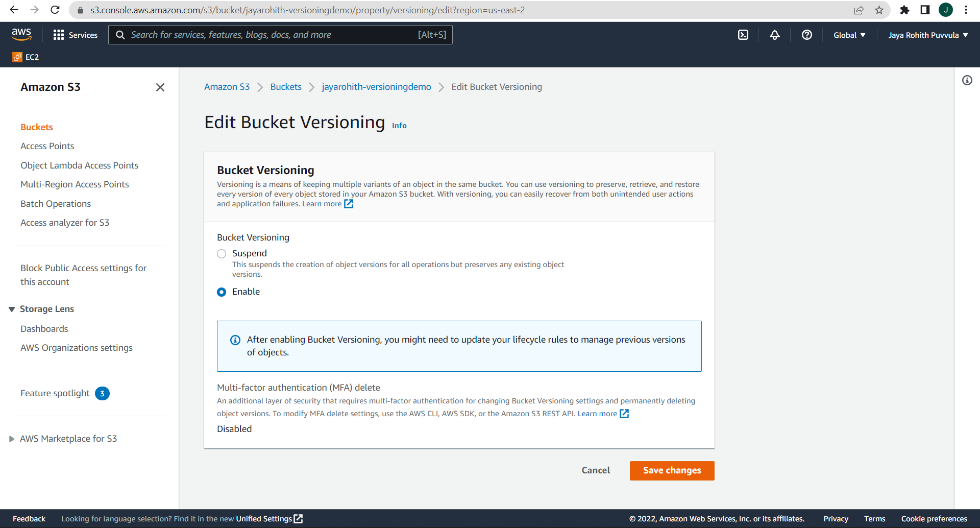This screenshot has width=980, height=528.
Task: Click the AWS home logo
Action: [x=21, y=34]
